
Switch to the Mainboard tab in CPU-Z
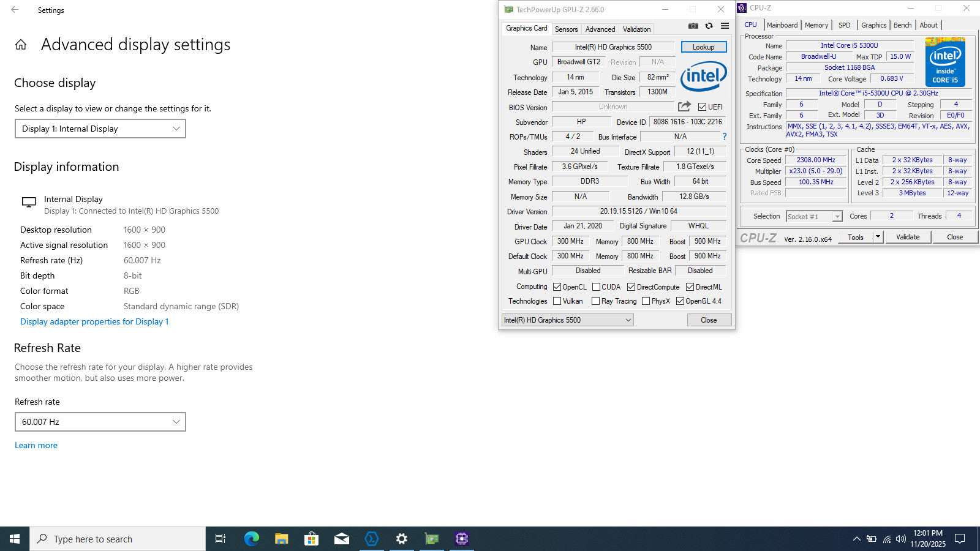pyautogui.click(x=782, y=25)
